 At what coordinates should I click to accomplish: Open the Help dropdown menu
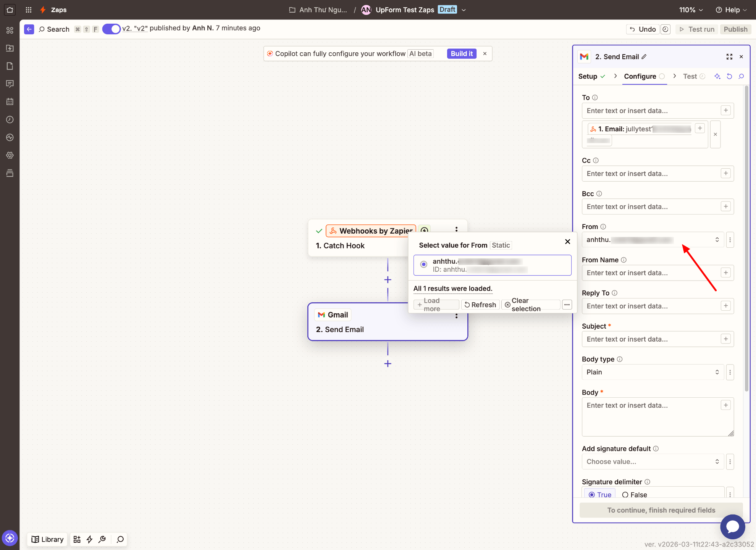[x=731, y=10]
